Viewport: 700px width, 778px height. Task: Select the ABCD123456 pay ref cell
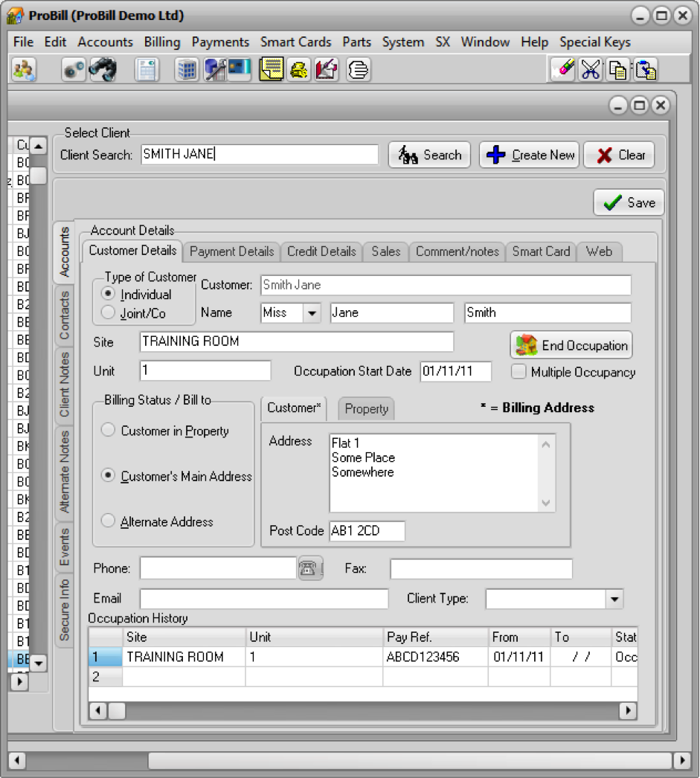435,657
